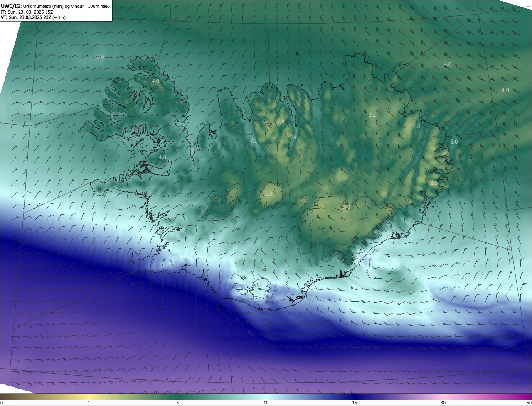
Task: Click the 6.1 value label
Action: pyautogui.click(x=418, y=126)
